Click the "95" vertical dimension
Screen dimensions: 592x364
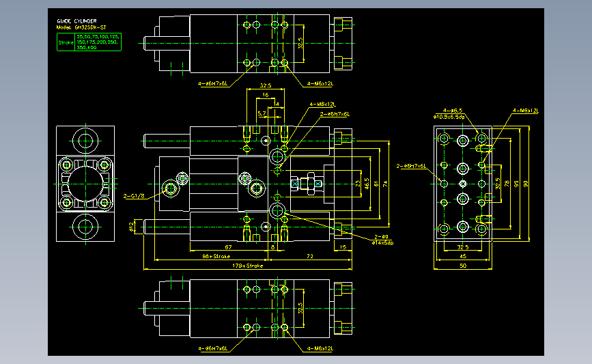tap(516, 184)
